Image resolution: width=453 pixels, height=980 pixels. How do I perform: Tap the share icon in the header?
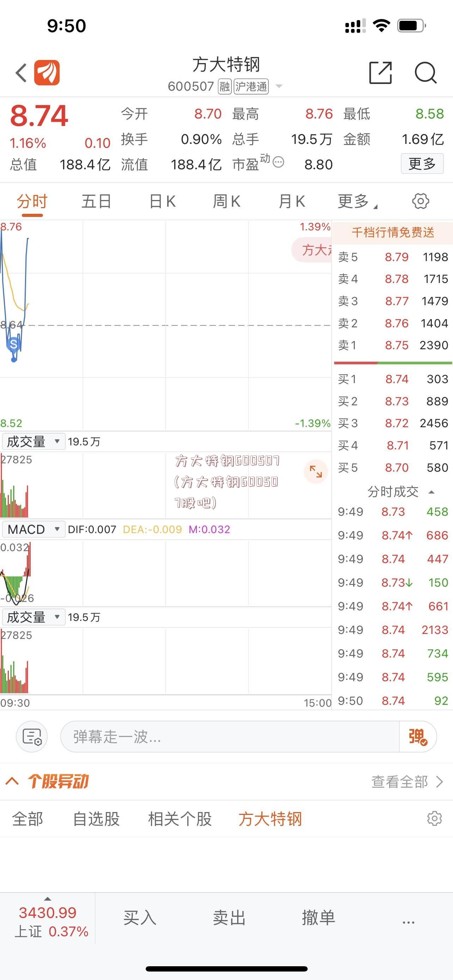[380, 72]
